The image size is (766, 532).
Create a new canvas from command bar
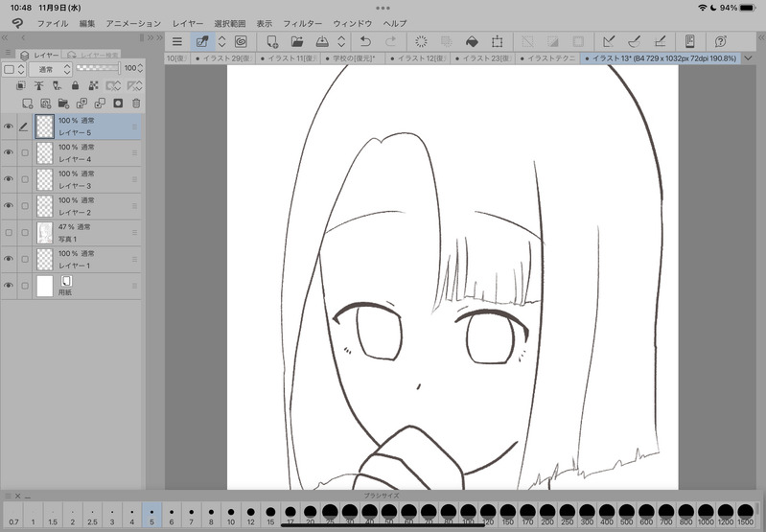click(x=272, y=41)
